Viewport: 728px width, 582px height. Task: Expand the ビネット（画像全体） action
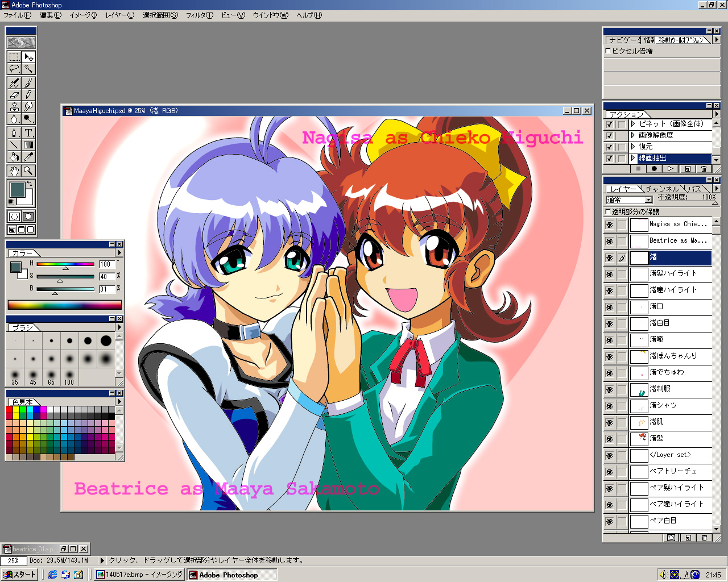tap(633, 124)
